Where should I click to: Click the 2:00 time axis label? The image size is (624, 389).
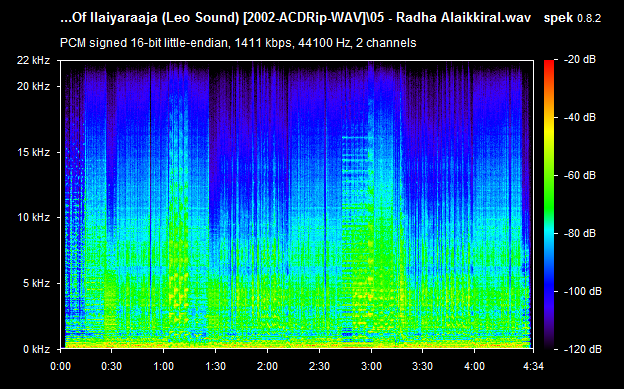tap(267, 366)
